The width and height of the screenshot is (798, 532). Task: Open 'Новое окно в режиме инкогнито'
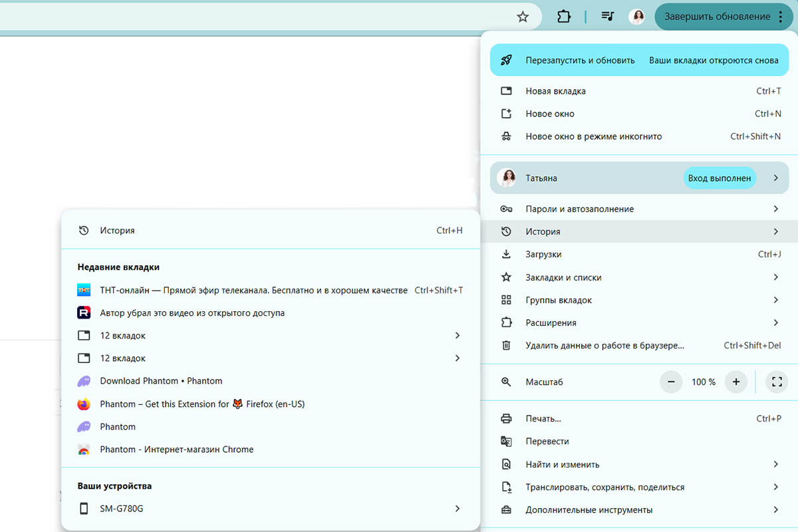coord(639,136)
